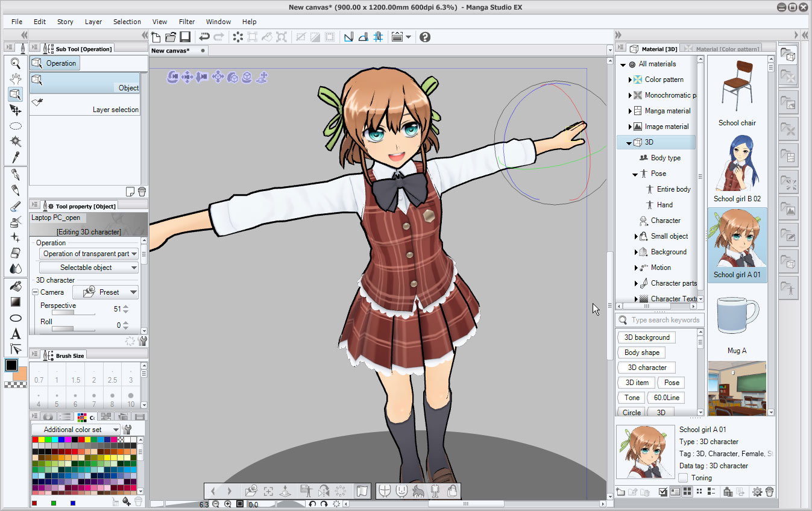Select the Move layer tool
812x511 pixels.
coord(16,110)
